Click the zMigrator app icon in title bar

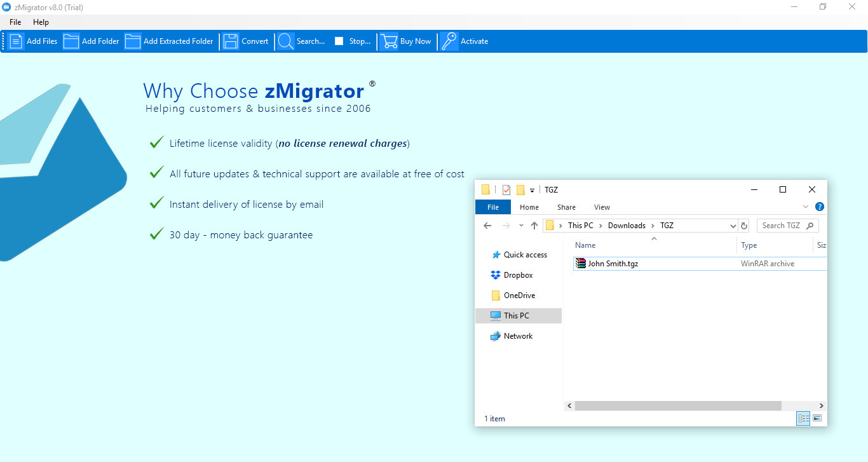[x=6, y=7]
